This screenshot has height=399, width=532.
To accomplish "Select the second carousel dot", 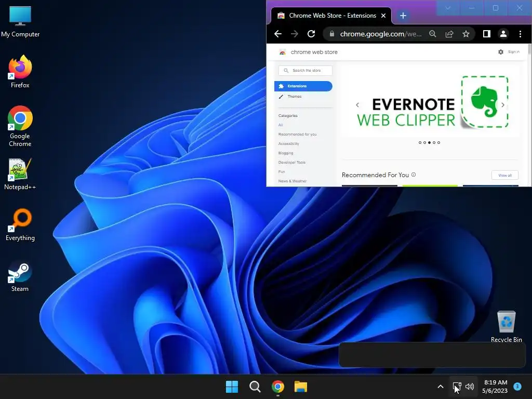I will (425, 142).
